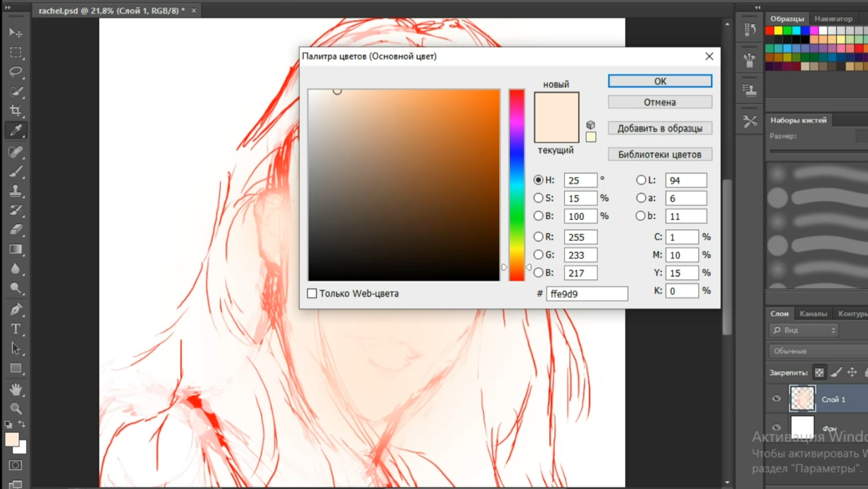Screen dimensions: 868x489
Task: Switch to the Образцы swatches tab
Action: point(787,19)
